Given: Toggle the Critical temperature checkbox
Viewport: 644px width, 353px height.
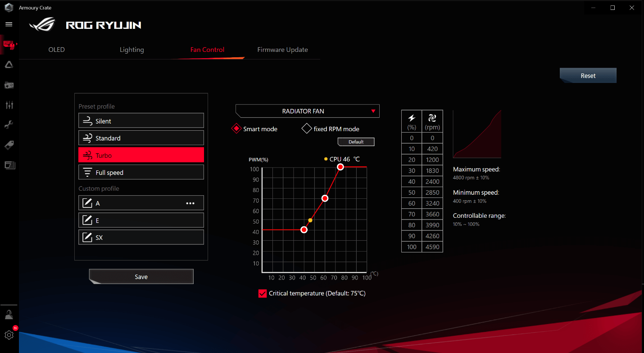Looking at the screenshot, I should 263,293.
